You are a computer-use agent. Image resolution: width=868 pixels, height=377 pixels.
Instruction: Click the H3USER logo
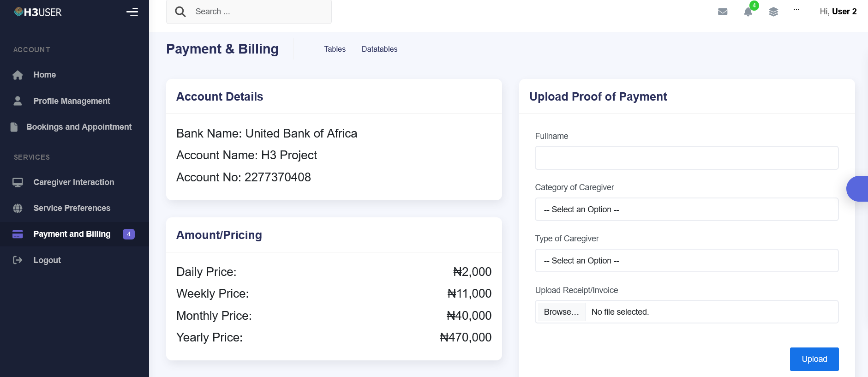click(x=38, y=12)
